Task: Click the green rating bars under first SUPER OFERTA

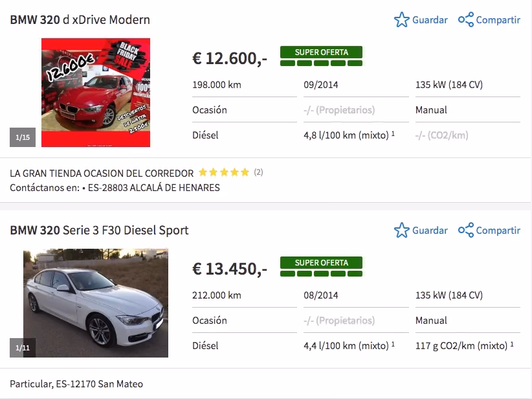Action: point(321,63)
